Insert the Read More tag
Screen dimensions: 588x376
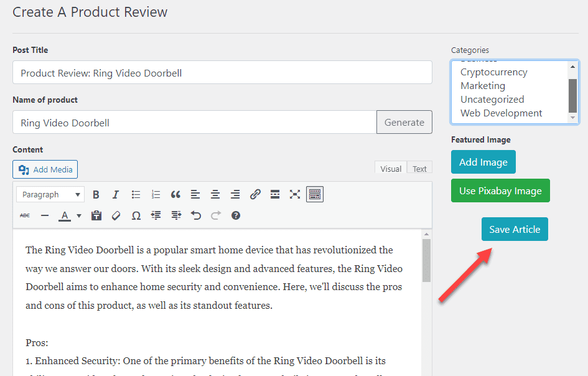coord(275,194)
